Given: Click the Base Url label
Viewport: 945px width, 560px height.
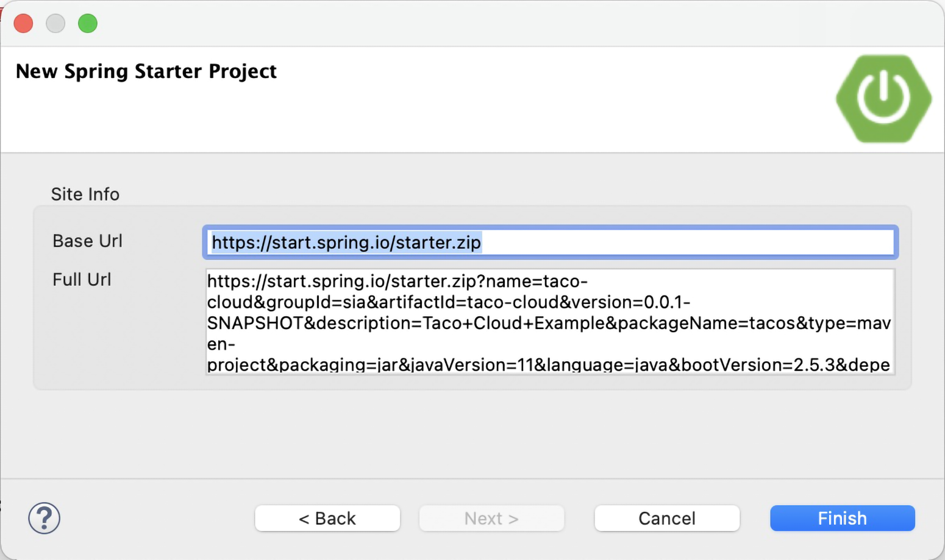Looking at the screenshot, I should 87,241.
